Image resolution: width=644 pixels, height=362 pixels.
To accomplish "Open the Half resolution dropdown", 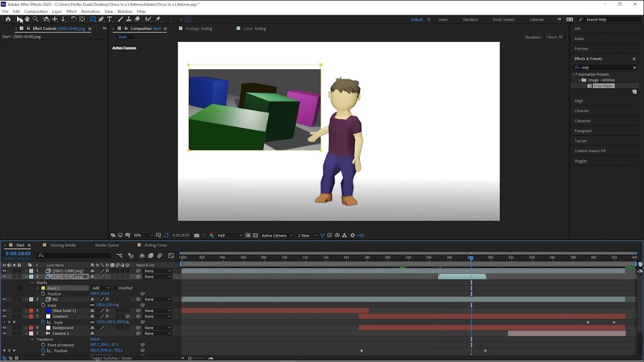I will [x=229, y=235].
